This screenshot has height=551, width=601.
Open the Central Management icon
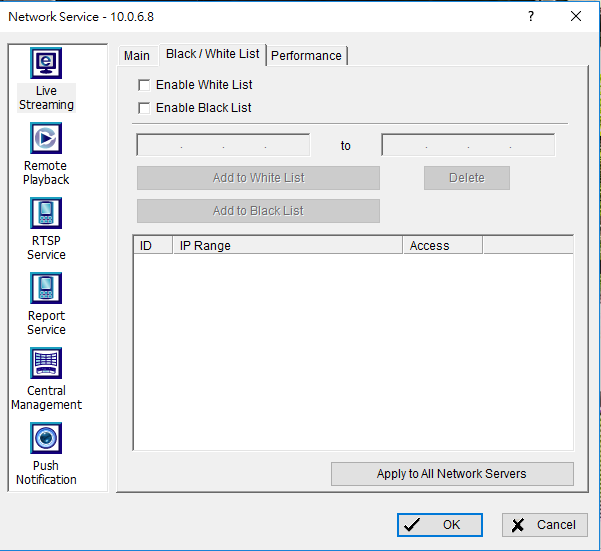[46, 364]
